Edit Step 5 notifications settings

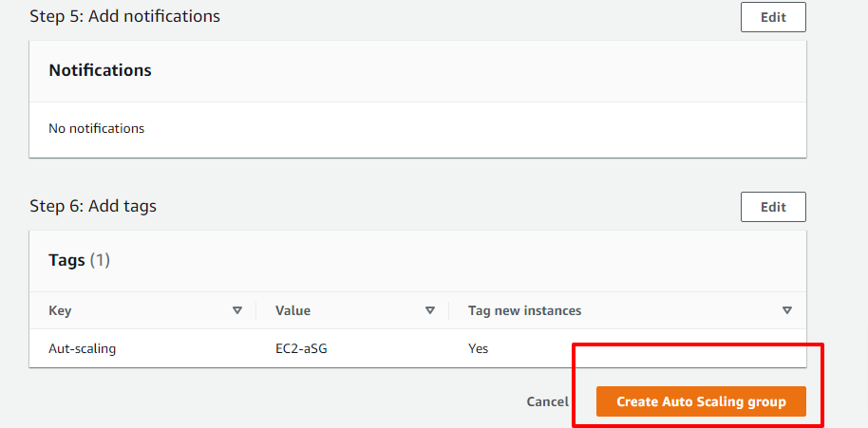(773, 17)
